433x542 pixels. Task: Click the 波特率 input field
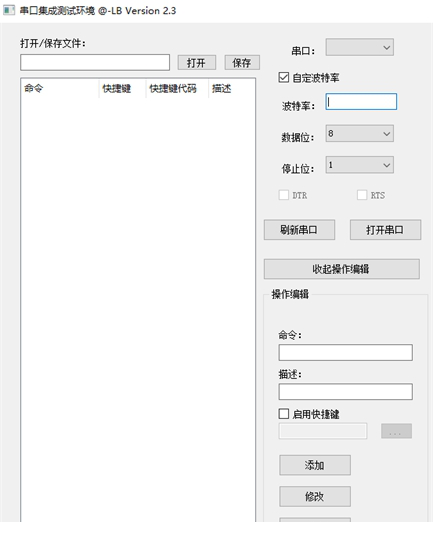point(361,102)
